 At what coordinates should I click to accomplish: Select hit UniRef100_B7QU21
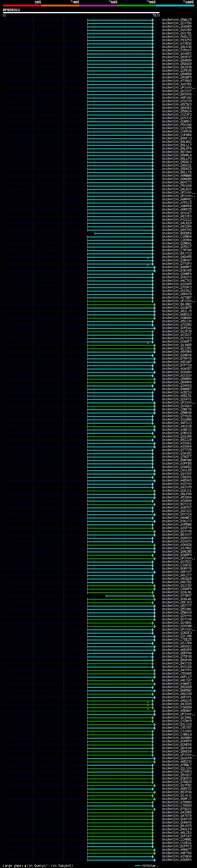(x=177, y=809)
